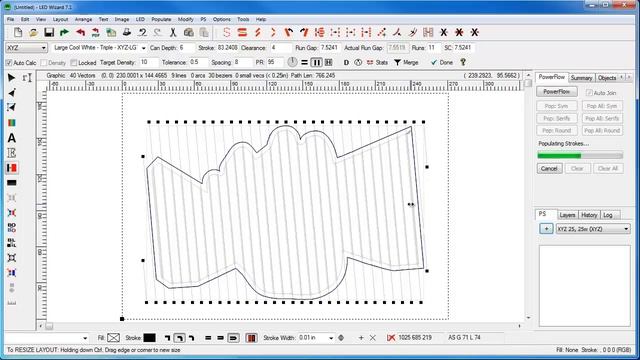The height and width of the screenshot is (360, 640).
Task: Cut with the scissors icon
Action: pyautogui.click(x=173, y=32)
